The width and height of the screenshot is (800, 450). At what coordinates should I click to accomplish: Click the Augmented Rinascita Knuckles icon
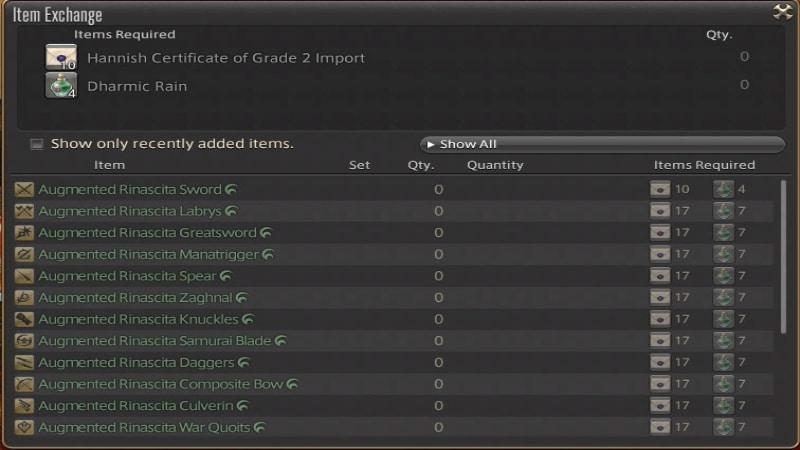coord(25,319)
